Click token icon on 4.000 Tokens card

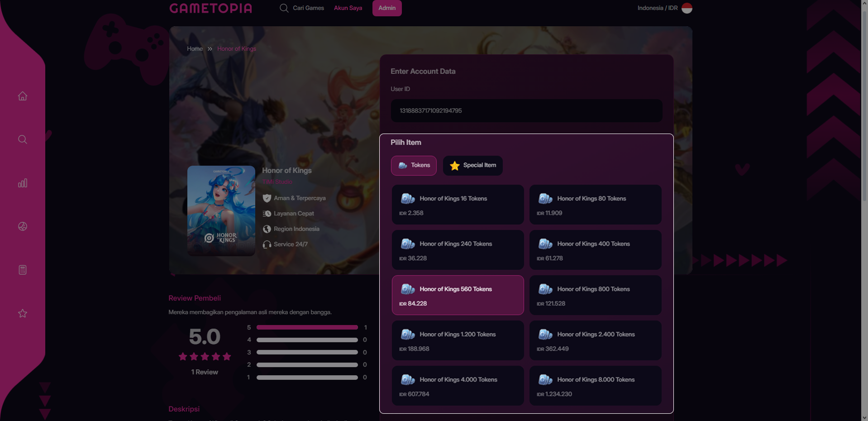pos(408,380)
